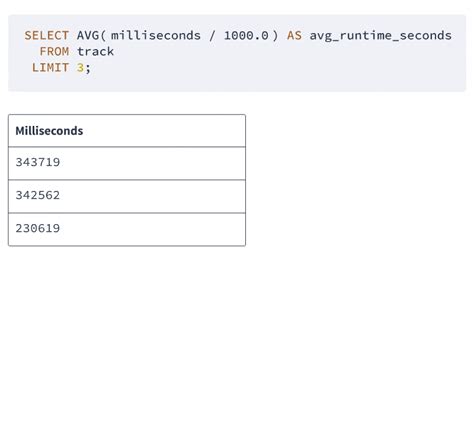Click empty area of the code block
474x431 pixels.
(x=283, y=68)
